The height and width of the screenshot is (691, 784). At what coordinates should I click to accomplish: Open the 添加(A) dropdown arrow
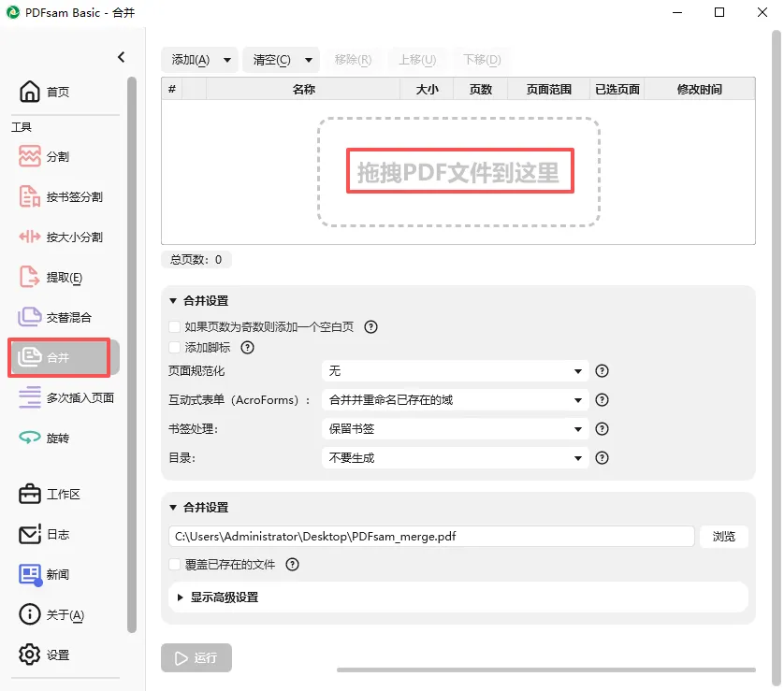[x=227, y=60]
